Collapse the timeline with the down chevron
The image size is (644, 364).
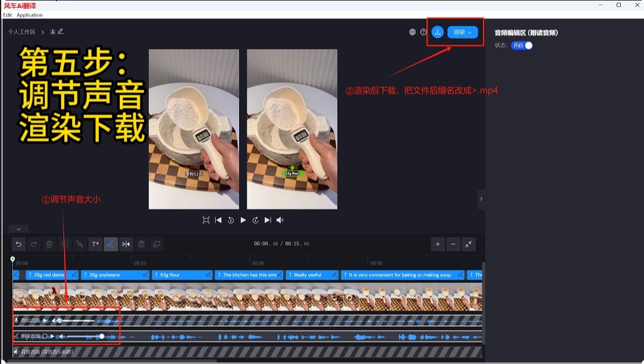click(x=19, y=229)
